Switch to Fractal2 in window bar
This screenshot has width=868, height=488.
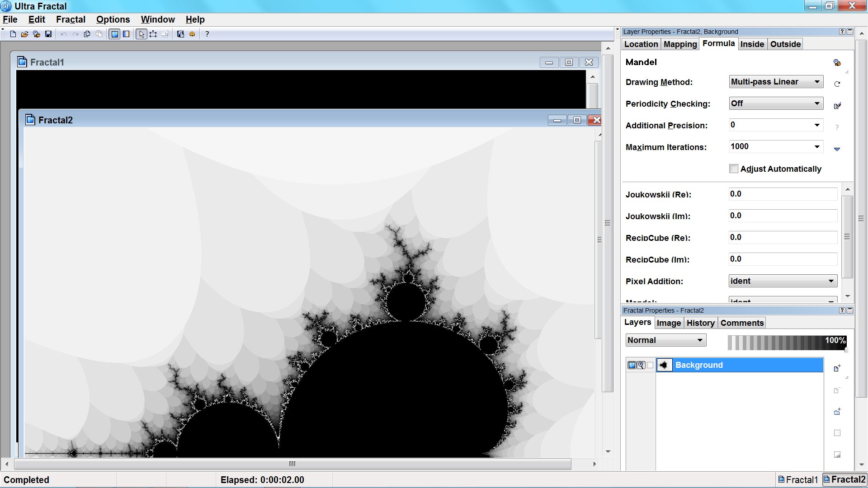[x=844, y=480]
